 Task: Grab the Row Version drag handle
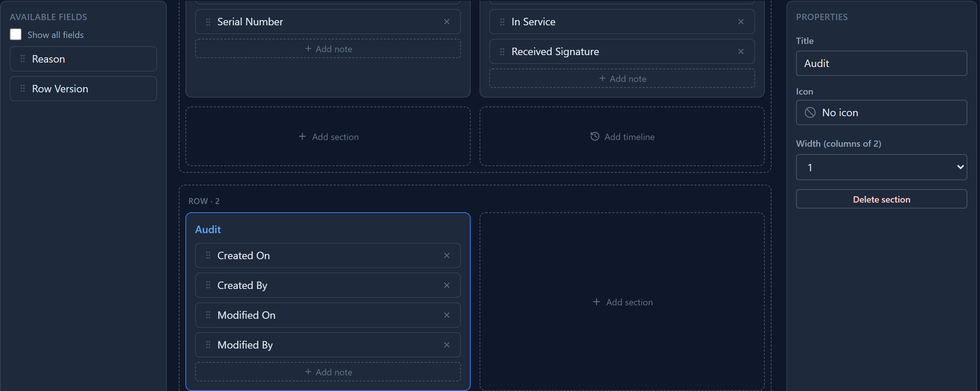[x=23, y=89]
